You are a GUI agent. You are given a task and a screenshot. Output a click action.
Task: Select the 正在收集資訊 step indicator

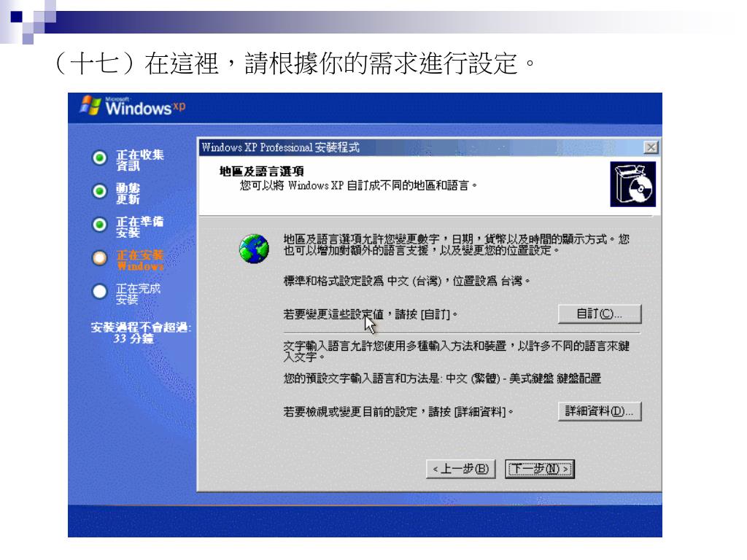(99, 157)
